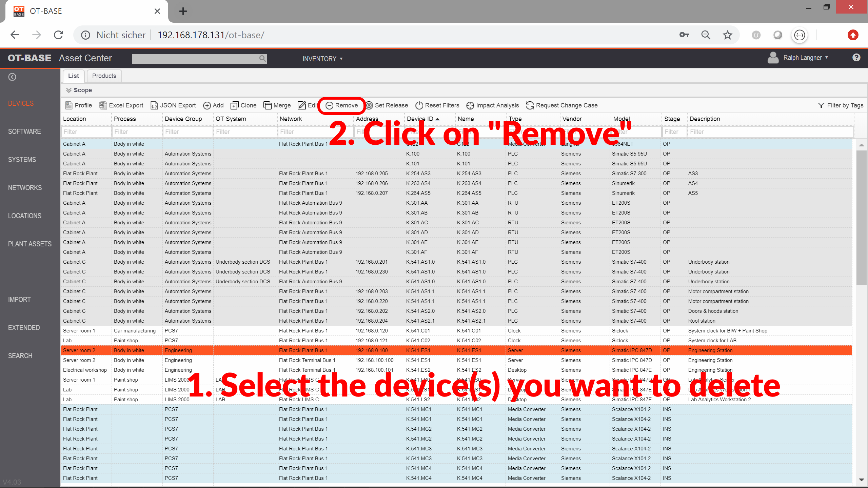Go to LOCATIONS section
868x488 pixels.
click(25, 216)
